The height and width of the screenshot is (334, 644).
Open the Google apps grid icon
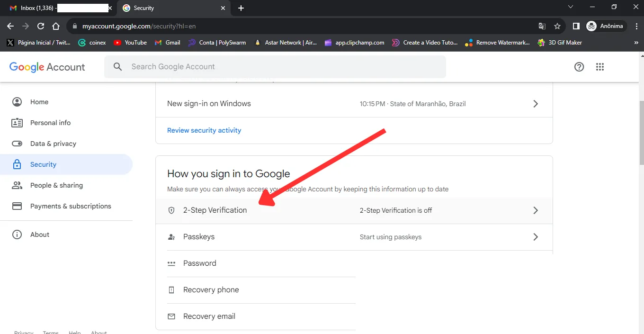point(600,67)
